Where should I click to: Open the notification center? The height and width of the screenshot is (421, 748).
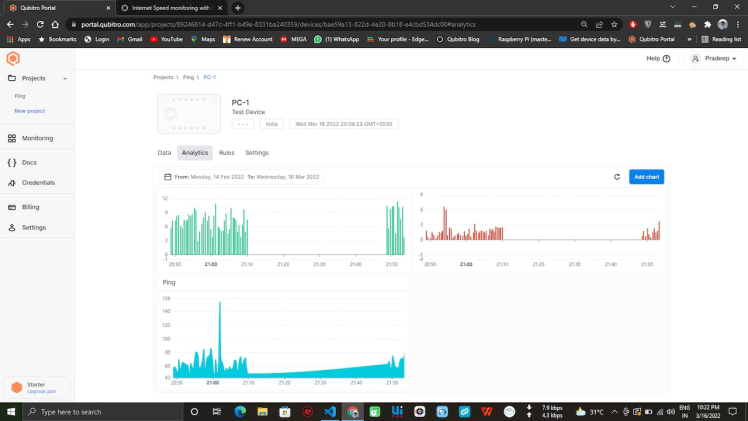click(733, 411)
